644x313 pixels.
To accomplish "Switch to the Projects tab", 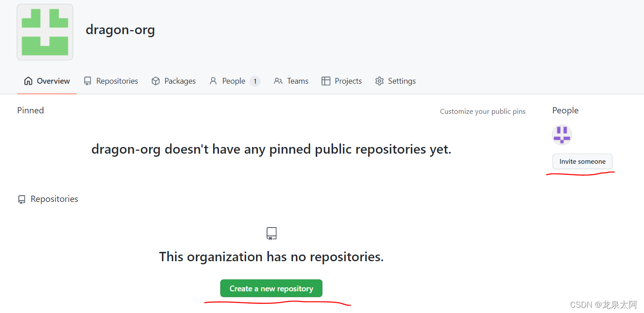I will (341, 81).
